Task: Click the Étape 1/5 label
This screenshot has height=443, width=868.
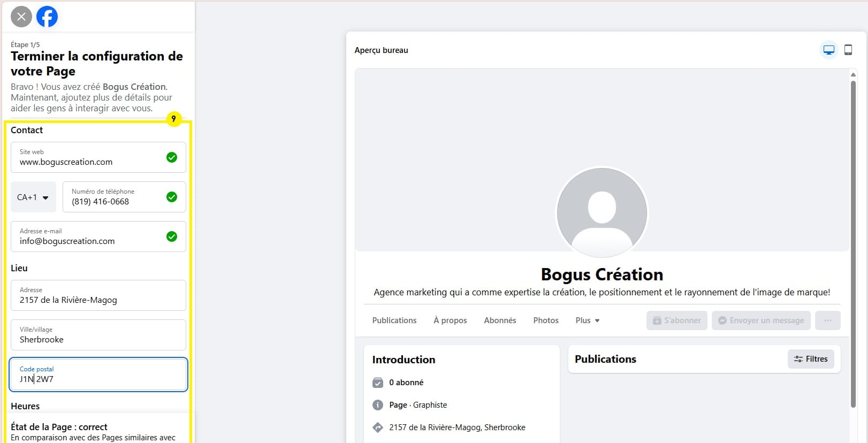Action: click(25, 44)
